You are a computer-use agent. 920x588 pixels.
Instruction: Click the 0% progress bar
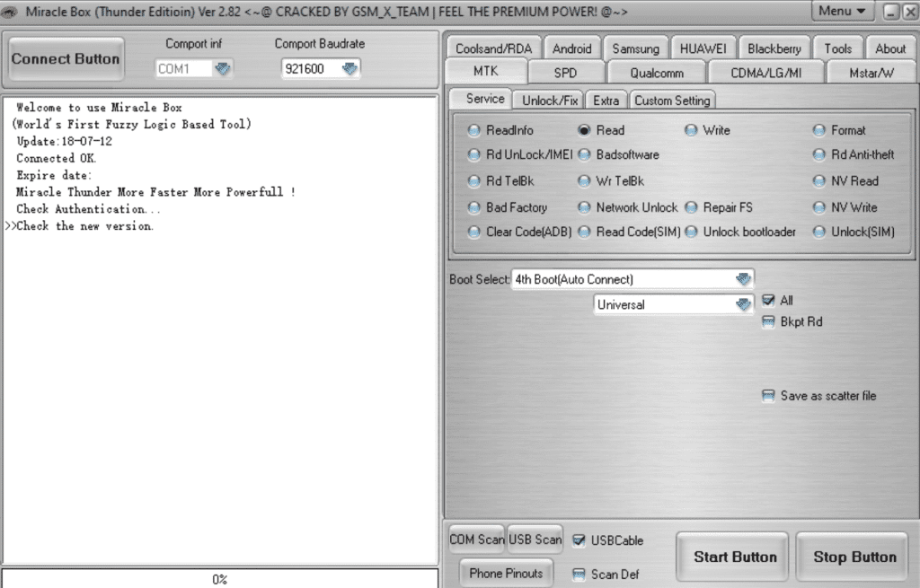[220, 579]
